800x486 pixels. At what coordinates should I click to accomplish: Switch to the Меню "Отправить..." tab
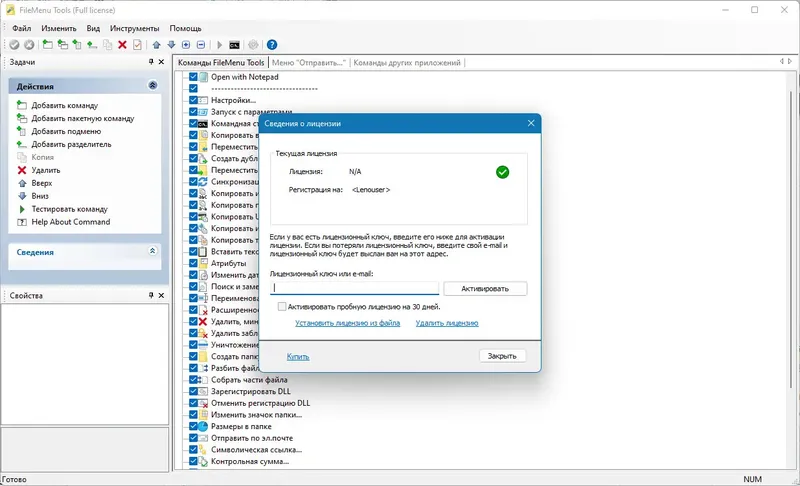309,63
